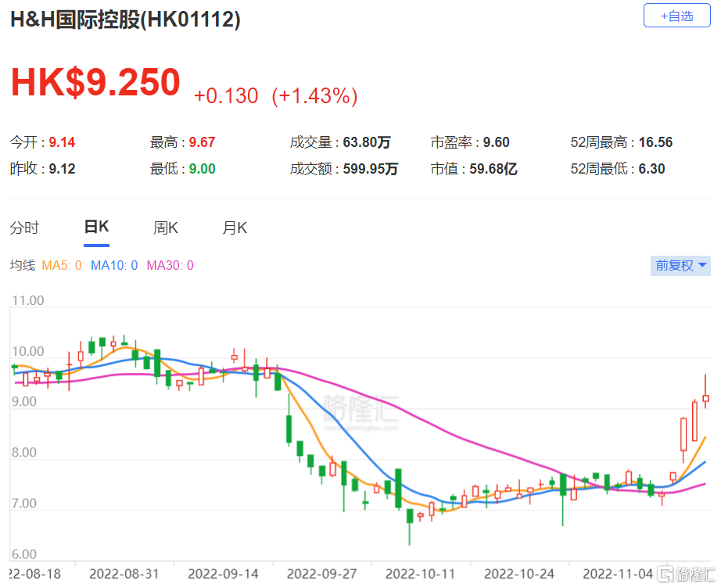Click the 11.00 price axis label
This screenshot has width=721, height=588.
click(28, 300)
